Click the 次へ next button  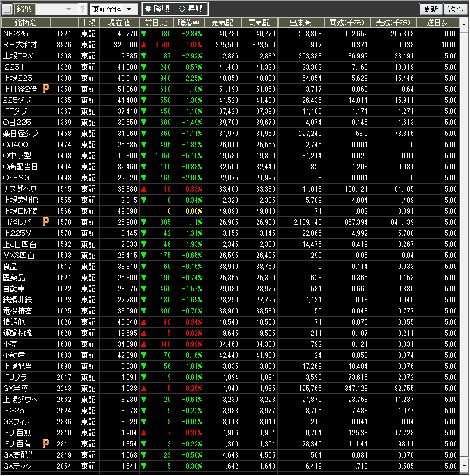click(x=455, y=9)
